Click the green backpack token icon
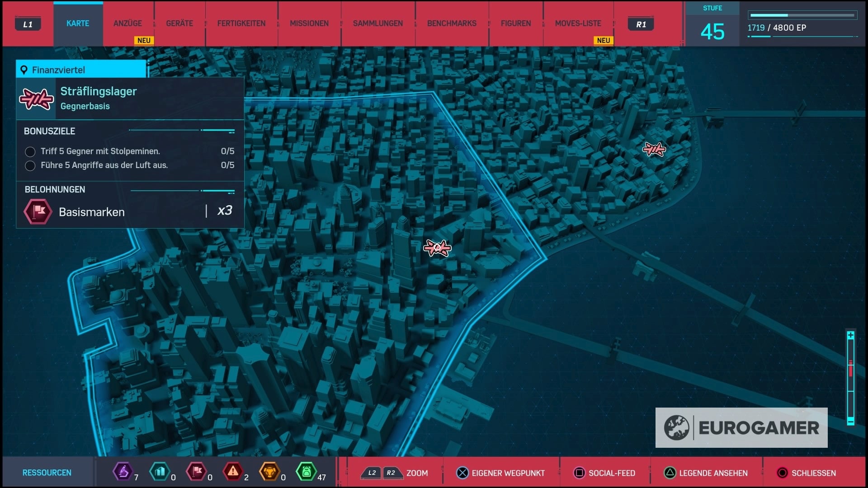 tap(306, 471)
